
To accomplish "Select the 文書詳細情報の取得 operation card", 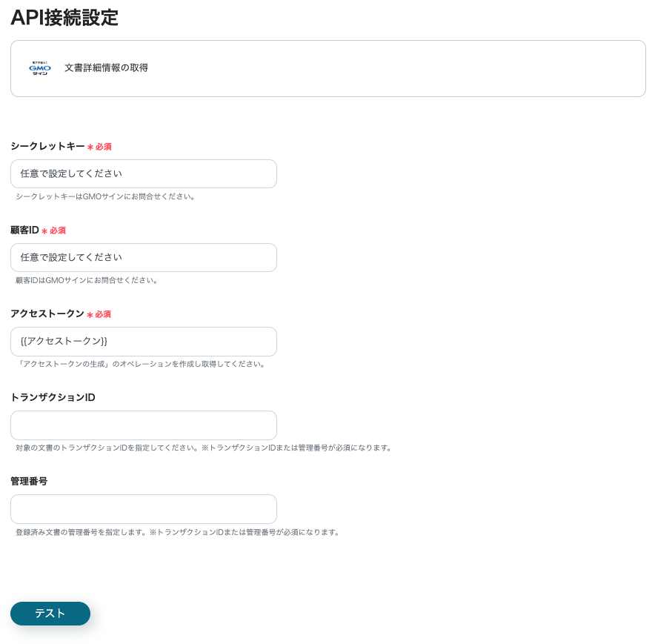I will coord(327,68).
